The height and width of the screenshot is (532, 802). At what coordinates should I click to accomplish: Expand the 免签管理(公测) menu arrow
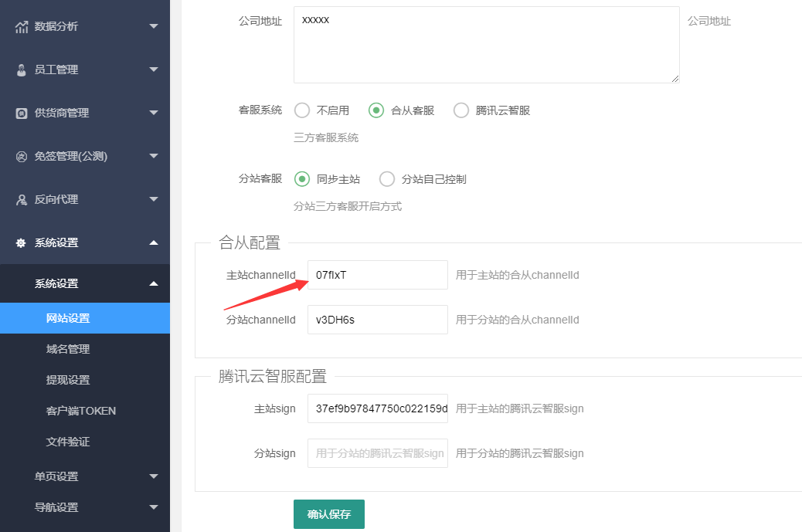[x=154, y=156]
